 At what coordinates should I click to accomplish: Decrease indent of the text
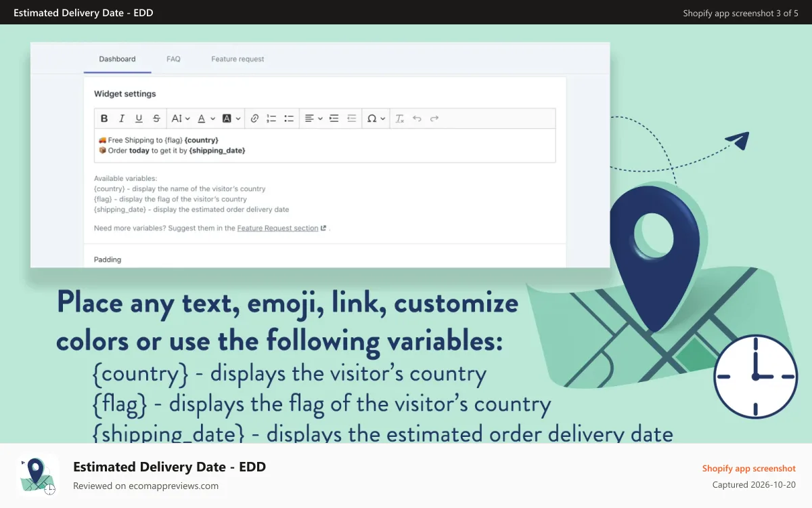tap(351, 119)
